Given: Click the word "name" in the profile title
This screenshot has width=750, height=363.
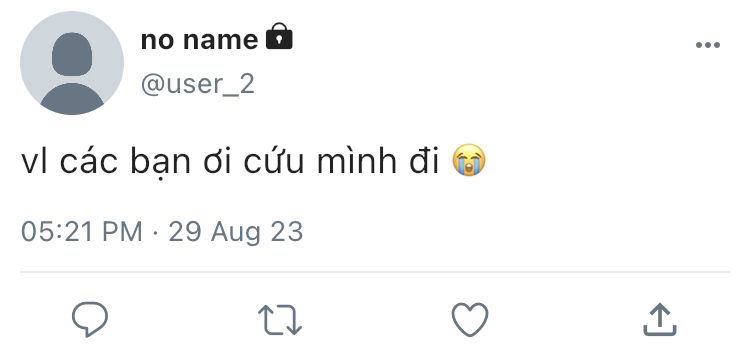Looking at the screenshot, I should (x=221, y=40).
